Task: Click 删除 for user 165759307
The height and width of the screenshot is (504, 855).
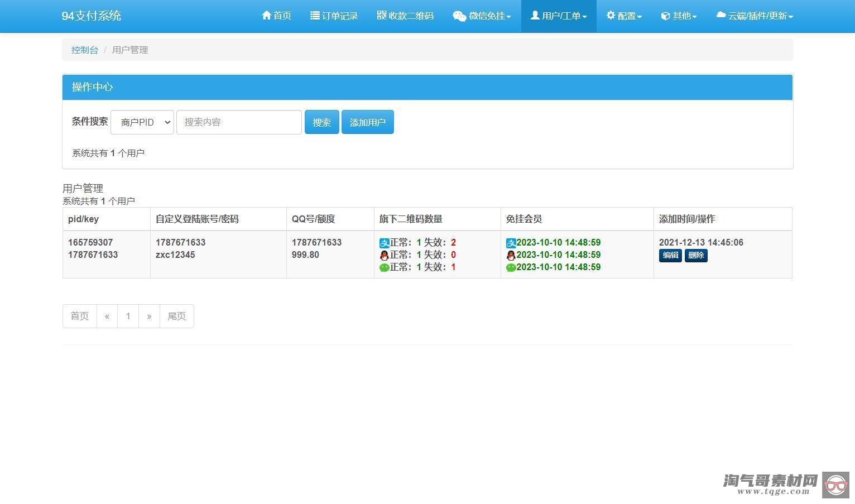Action: point(696,255)
